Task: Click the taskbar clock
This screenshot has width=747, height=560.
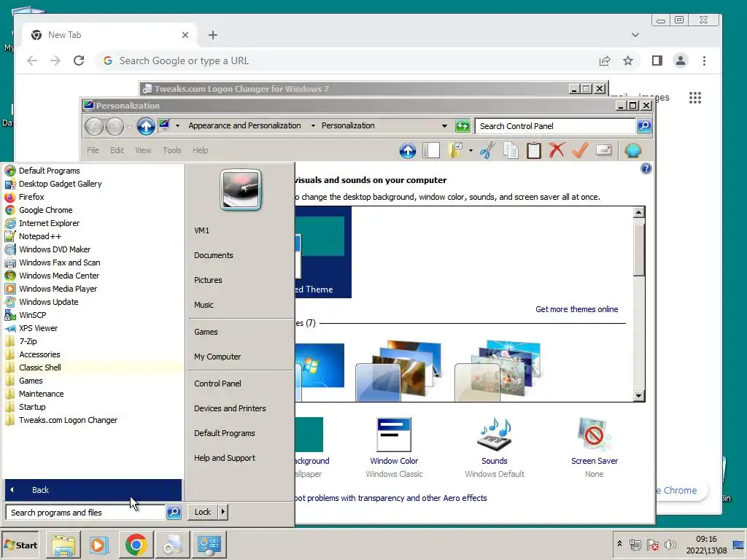Action: coord(706,545)
